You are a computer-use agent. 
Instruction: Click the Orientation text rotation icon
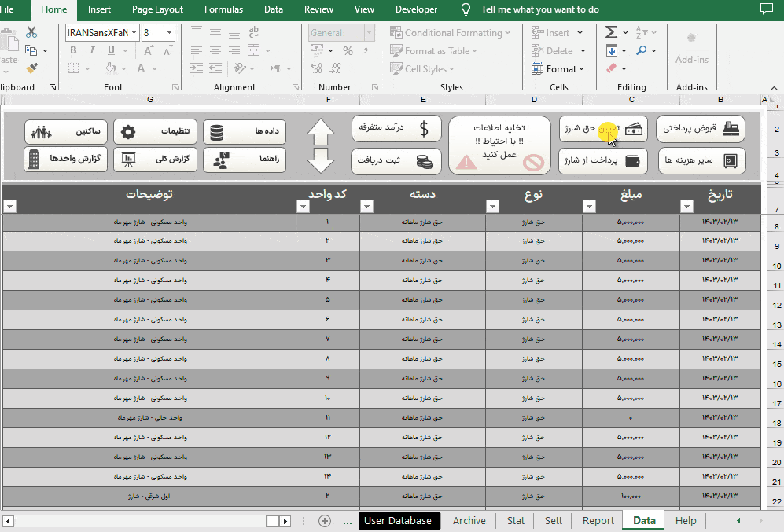pyautogui.click(x=240, y=68)
